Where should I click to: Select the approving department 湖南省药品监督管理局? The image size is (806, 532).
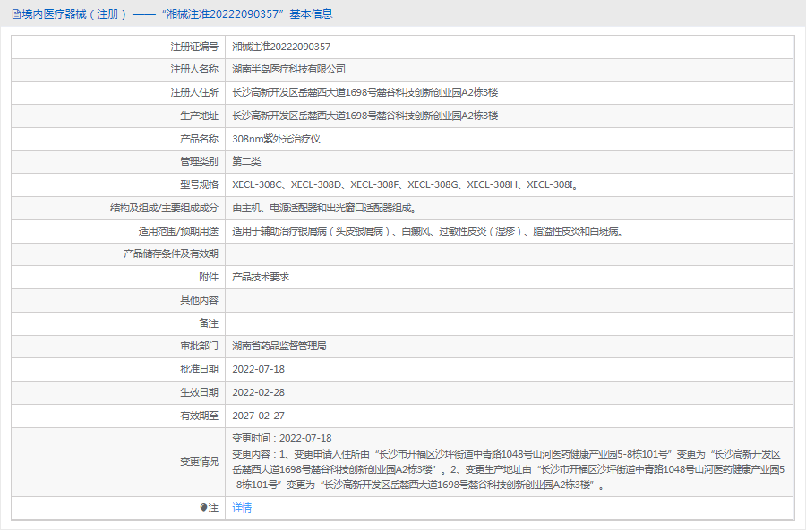pos(279,346)
